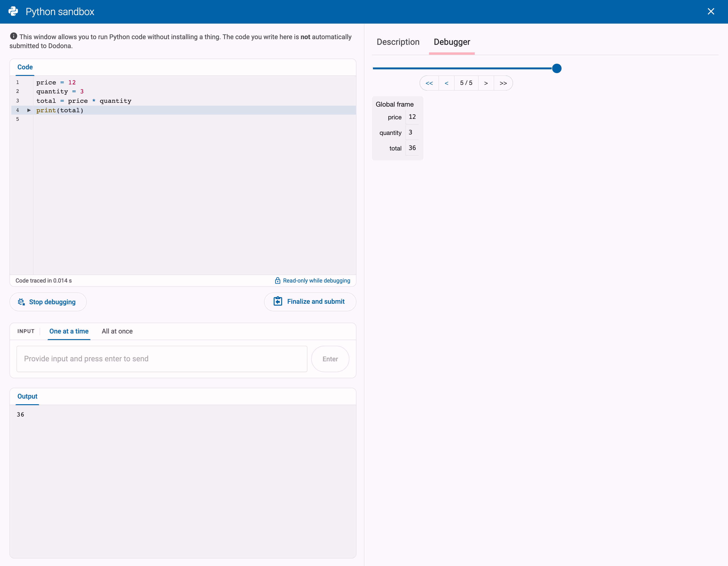728x566 pixels.
Task: Switch to the Description tab
Action: point(398,42)
